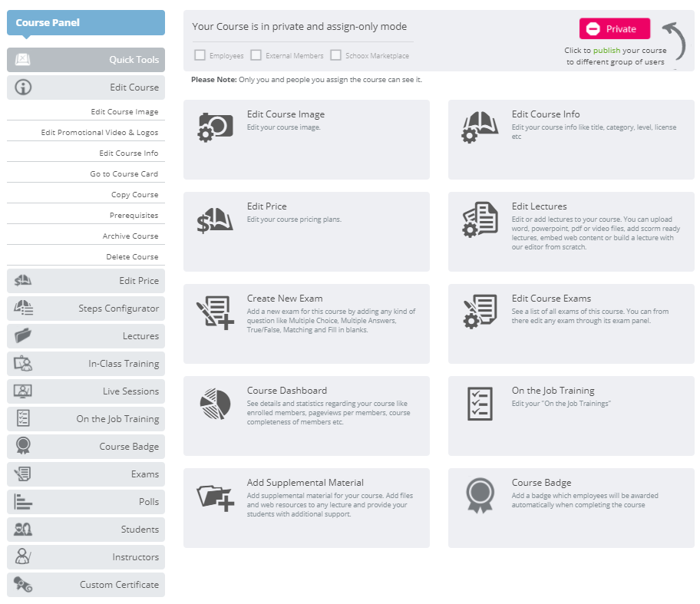Click the Exams icon in sidebar
This screenshot has height=604, width=700.
point(23,474)
